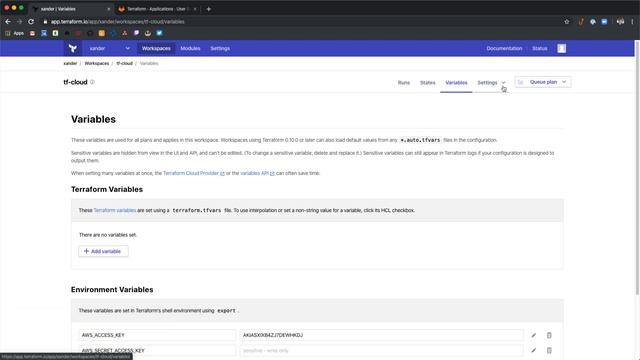Delete the AWS_SECRET_ACCESS_KEY variable with trash icon
640x360 pixels.
click(549, 350)
